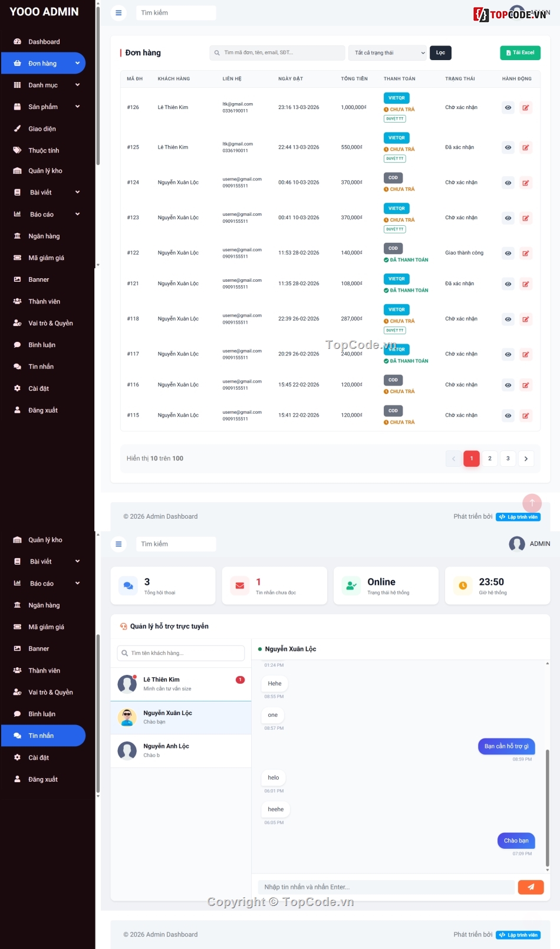View order #124 with its eye icon
The height and width of the screenshot is (949, 560).
(x=508, y=183)
